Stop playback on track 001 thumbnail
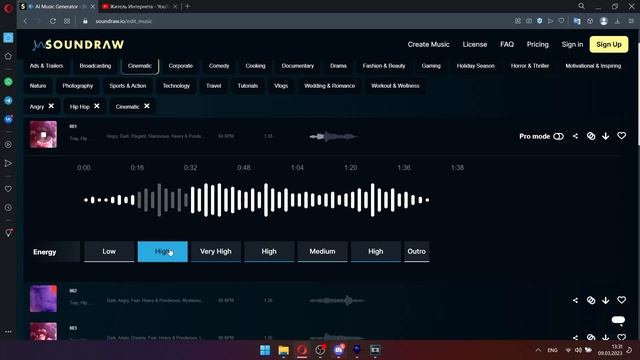This screenshot has width=640, height=360. 43,134
